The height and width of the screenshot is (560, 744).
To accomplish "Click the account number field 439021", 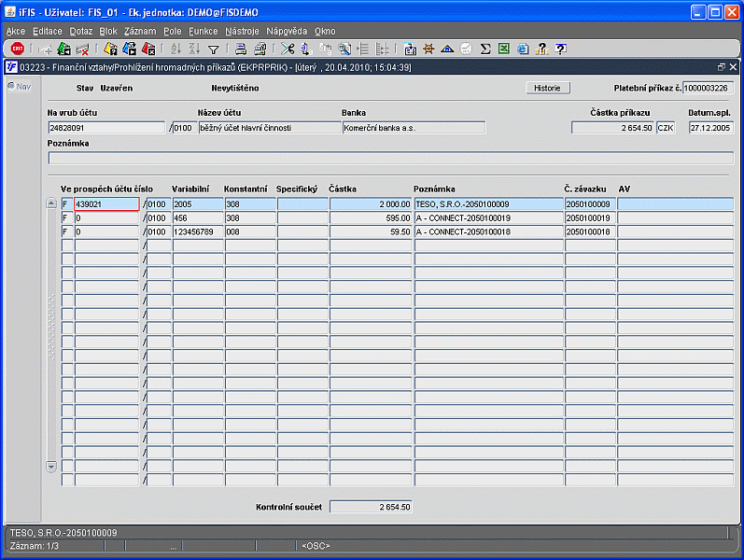I will click(105, 203).
